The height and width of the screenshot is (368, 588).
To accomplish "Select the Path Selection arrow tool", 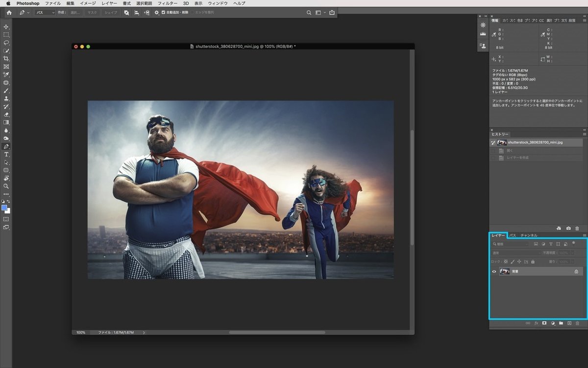I will 6,162.
